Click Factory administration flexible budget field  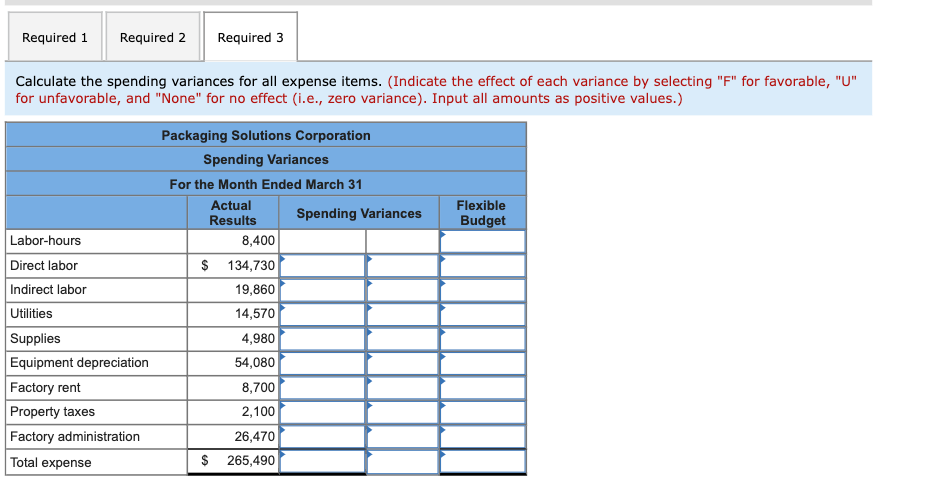483,436
